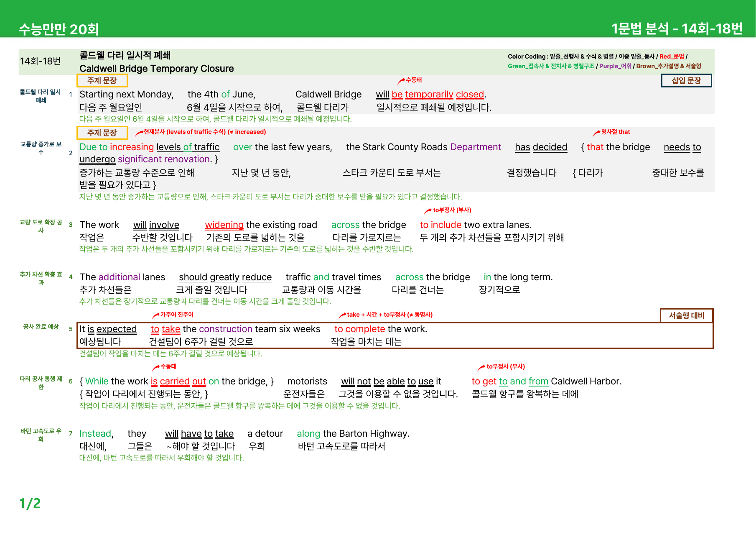Image resolution: width=756 pixels, height=535 pixels.
Task: Click the 삽입 문장 blue label box
Action: click(686, 80)
